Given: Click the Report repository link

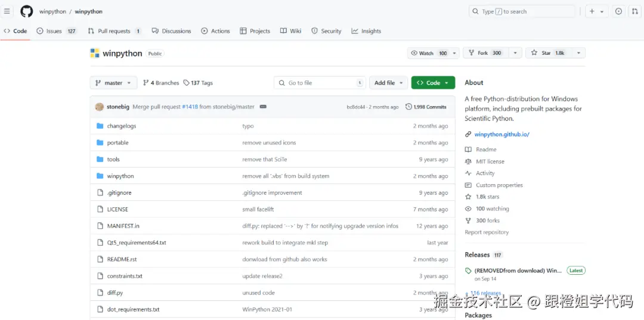Looking at the screenshot, I should [x=487, y=232].
